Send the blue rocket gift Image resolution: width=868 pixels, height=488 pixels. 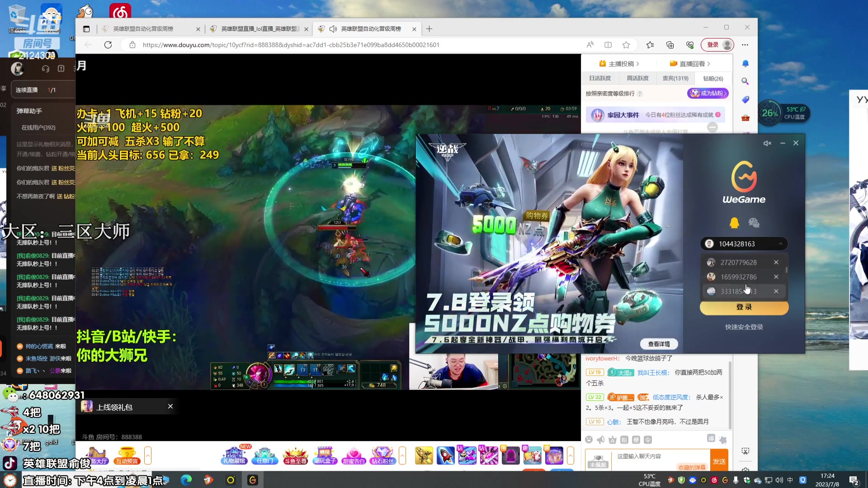point(445,455)
